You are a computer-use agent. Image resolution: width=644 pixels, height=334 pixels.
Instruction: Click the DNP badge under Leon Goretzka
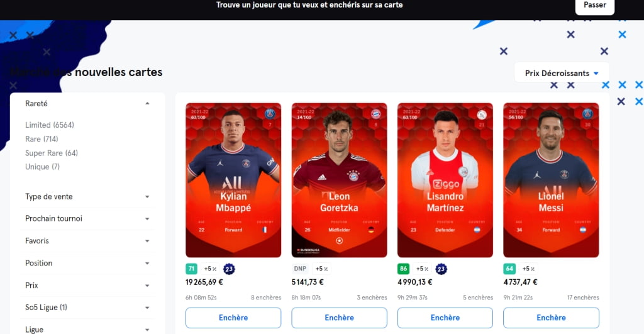click(300, 269)
